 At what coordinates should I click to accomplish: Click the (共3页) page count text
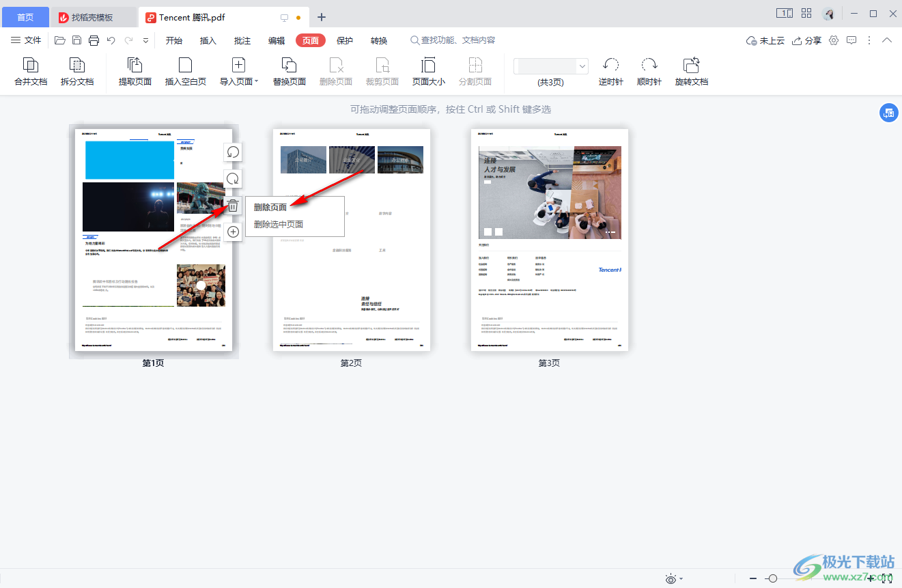point(550,82)
